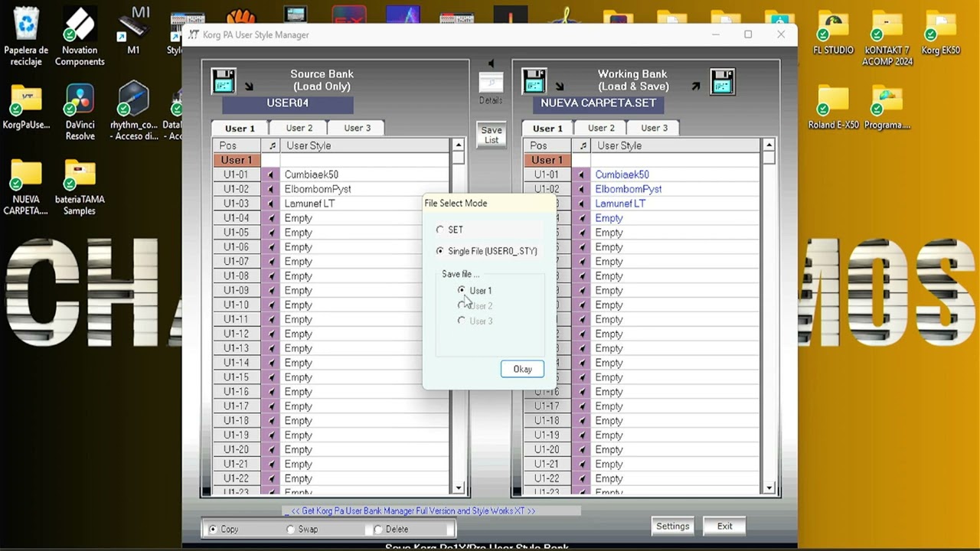Click the Source Bank scrollbar thumb

458,158
